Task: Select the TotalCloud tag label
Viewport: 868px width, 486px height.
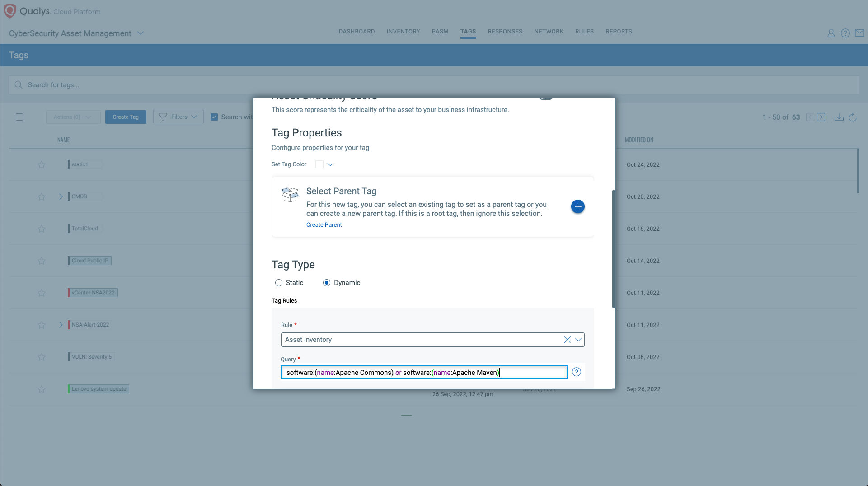Action: (84, 229)
